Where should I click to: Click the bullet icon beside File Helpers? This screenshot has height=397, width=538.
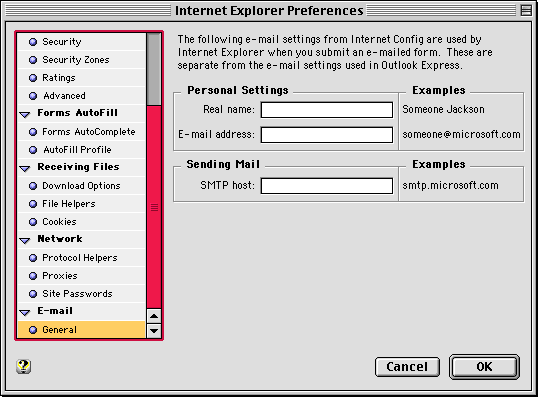33,204
